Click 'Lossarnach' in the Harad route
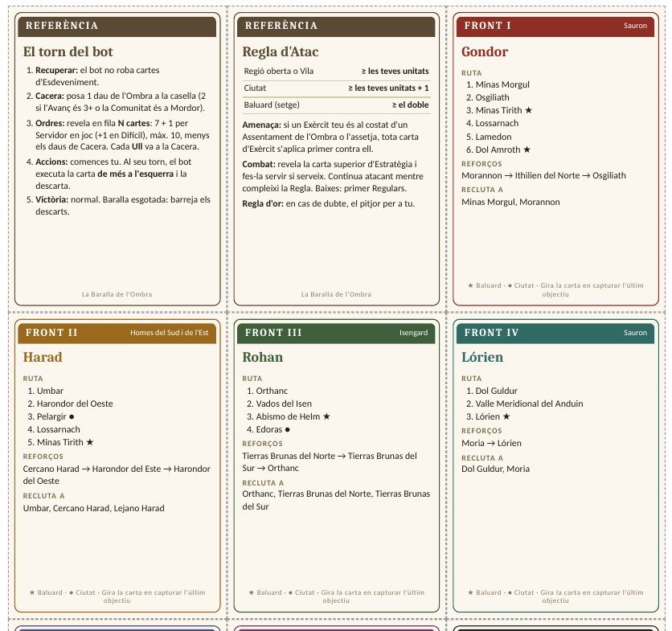The width and height of the screenshot is (672, 631). 59,429
